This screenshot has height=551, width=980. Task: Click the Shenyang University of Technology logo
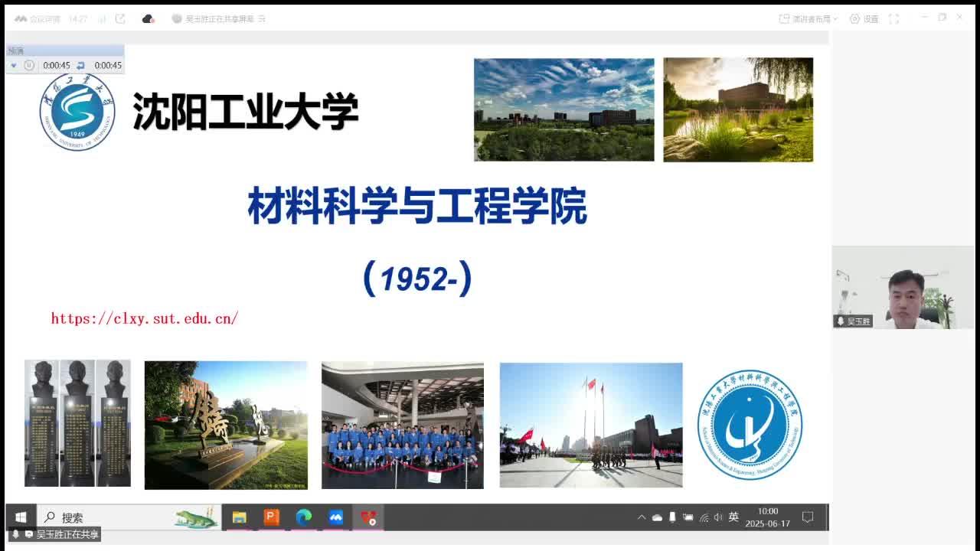[77, 112]
